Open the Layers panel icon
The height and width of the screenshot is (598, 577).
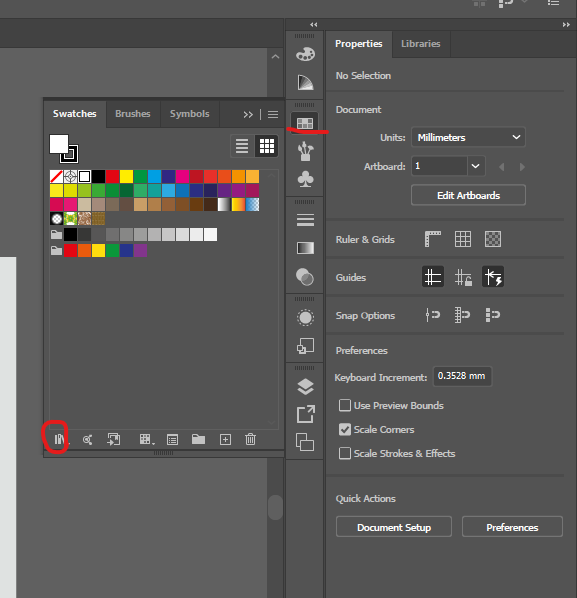305,386
